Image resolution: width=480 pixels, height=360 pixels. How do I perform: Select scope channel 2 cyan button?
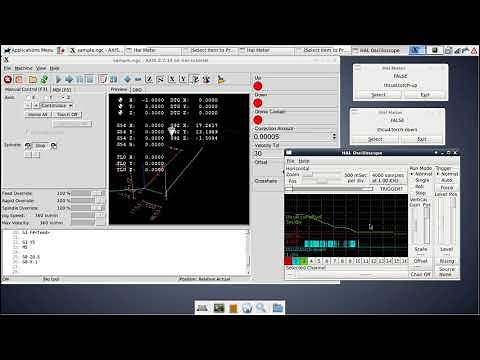[296, 261]
